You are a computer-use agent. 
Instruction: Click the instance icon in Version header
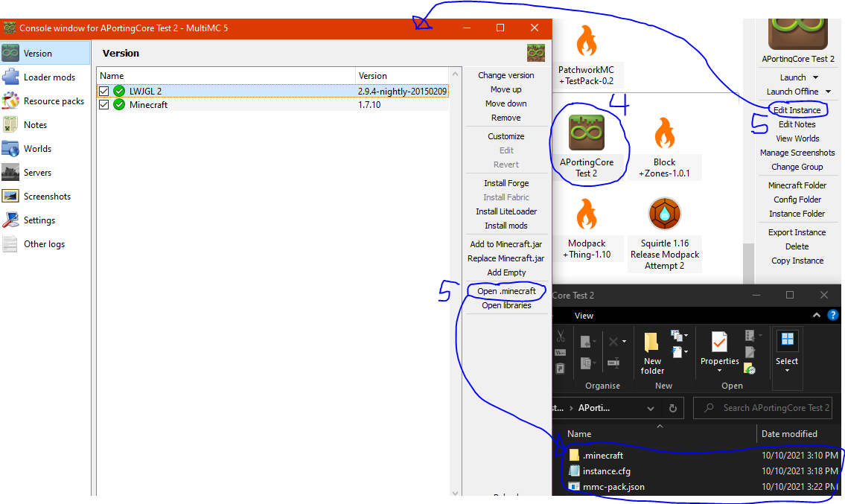536,53
